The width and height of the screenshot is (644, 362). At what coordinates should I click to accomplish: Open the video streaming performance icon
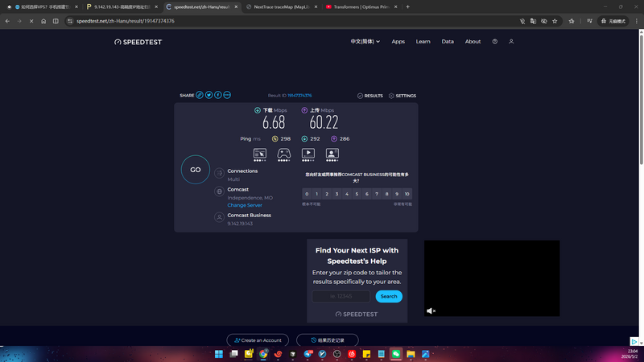pyautogui.click(x=308, y=154)
